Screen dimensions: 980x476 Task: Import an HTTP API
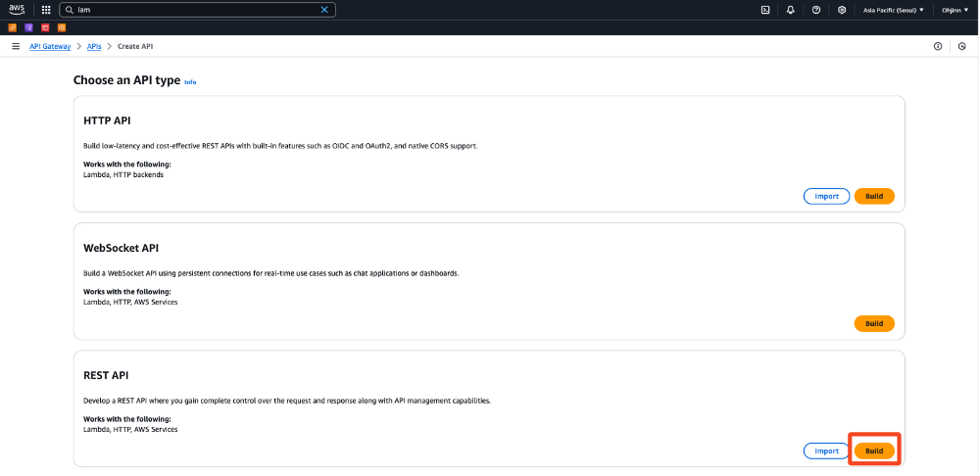tap(826, 196)
